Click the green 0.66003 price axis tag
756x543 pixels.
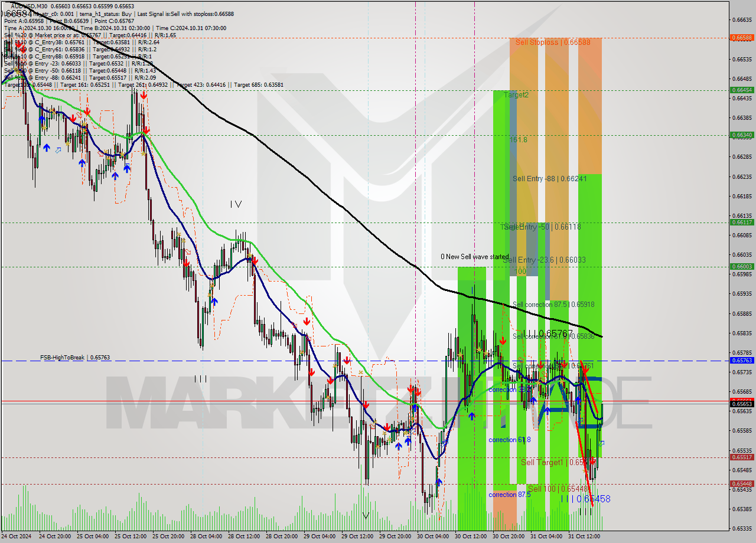pos(742,267)
